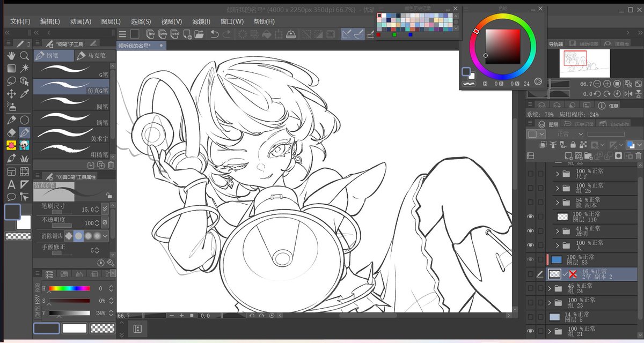Select the 粗糙笔 rough pen sub tool
Screen dimensions: 644x343
(72, 150)
